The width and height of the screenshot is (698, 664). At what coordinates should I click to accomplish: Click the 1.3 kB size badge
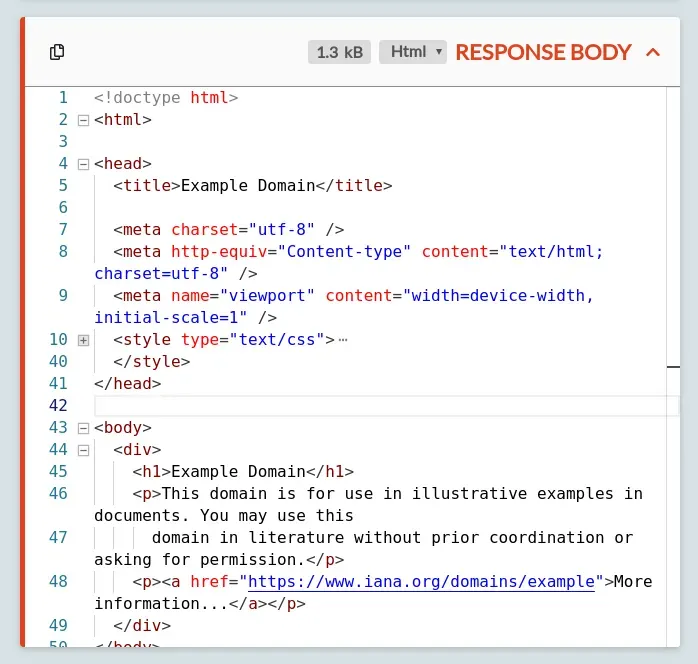click(x=339, y=52)
